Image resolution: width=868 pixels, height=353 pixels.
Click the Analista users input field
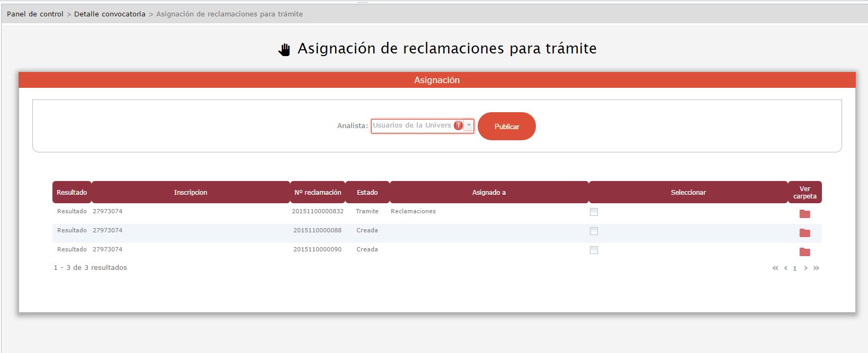[x=411, y=125]
